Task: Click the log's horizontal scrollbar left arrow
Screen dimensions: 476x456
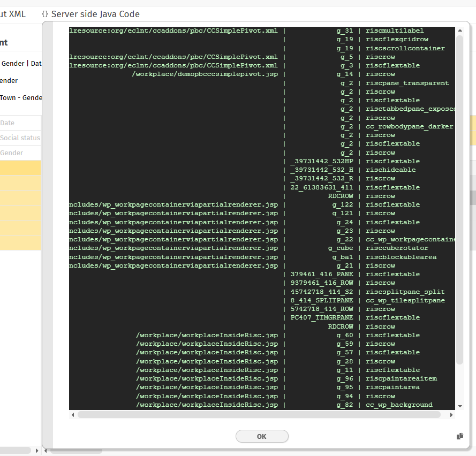Action: pyautogui.click(x=73, y=415)
